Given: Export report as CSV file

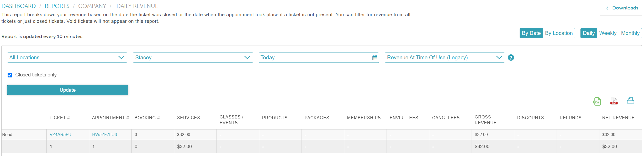Looking at the screenshot, I should coord(597,101).
